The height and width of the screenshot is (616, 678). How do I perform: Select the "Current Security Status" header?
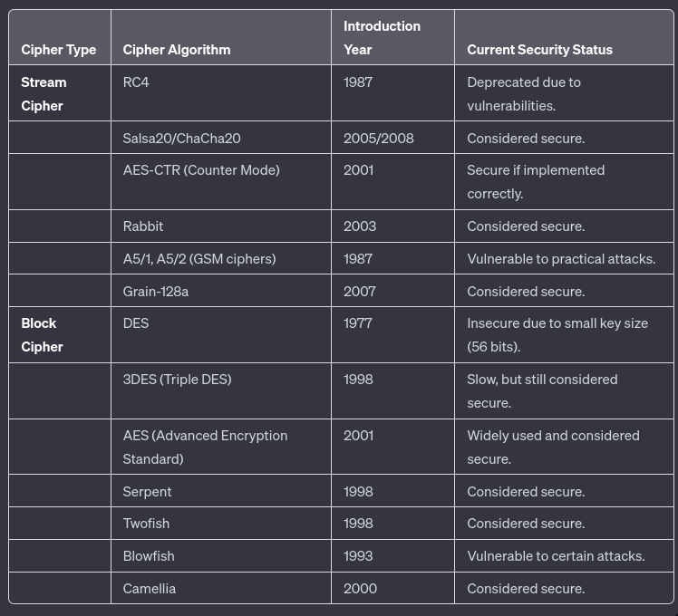coord(539,50)
